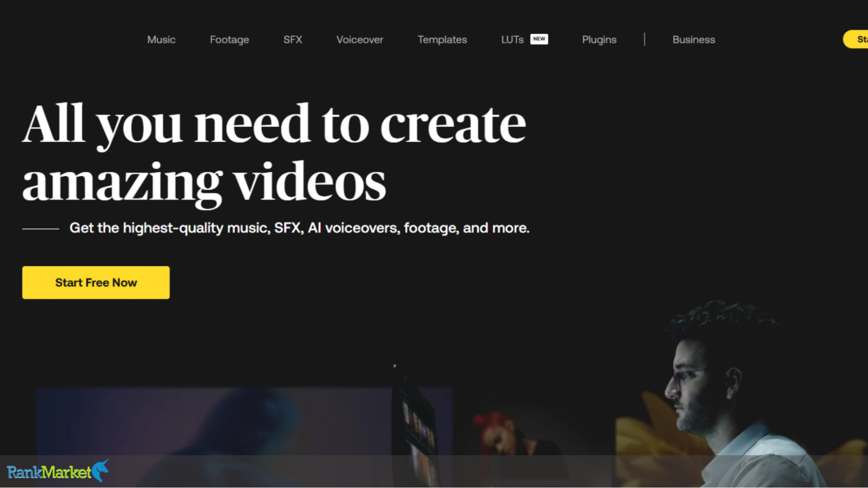The image size is (868, 488).
Task: Go to the SFX section
Action: coord(293,39)
